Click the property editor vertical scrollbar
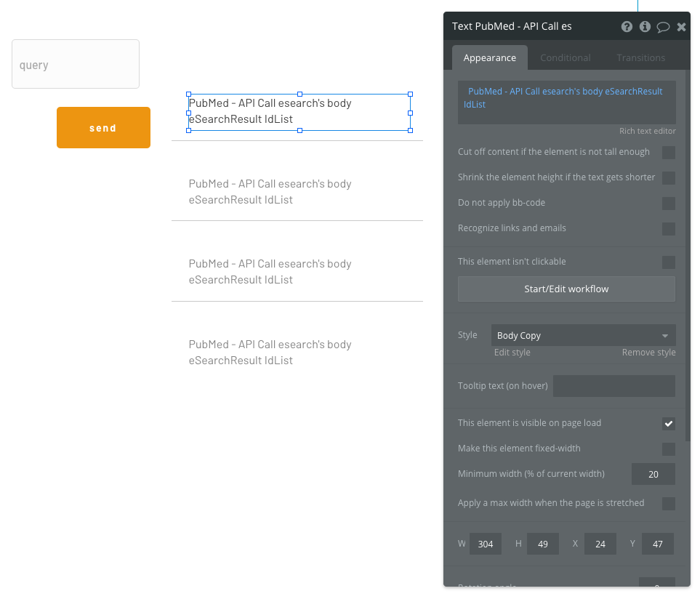700x599 pixels. pyautogui.click(x=688, y=257)
